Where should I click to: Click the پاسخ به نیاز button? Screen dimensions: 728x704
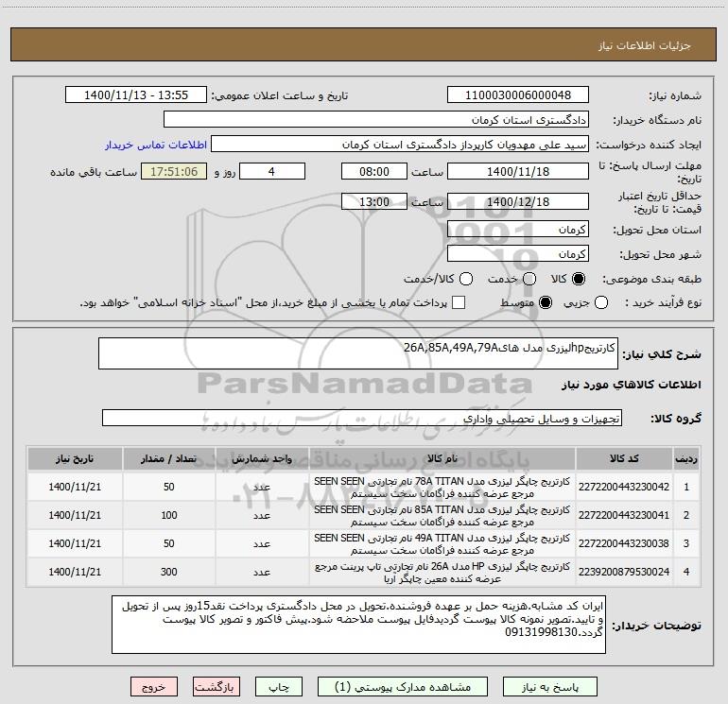pos(549,687)
